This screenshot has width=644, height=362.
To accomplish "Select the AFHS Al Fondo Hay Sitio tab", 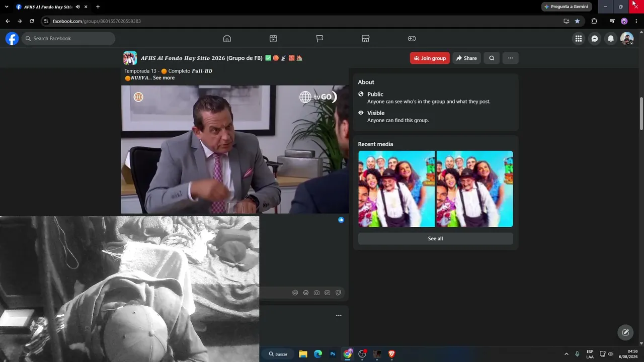I will (52, 7).
